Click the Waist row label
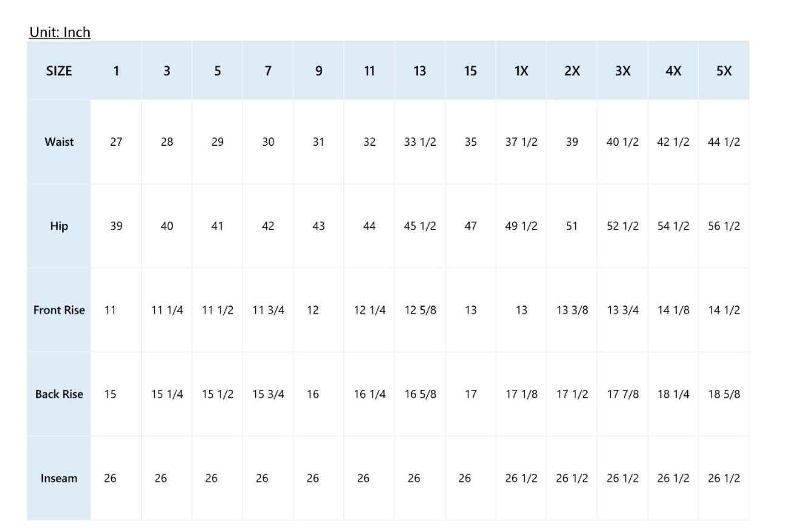This screenshot has width=802, height=532. 59,142
